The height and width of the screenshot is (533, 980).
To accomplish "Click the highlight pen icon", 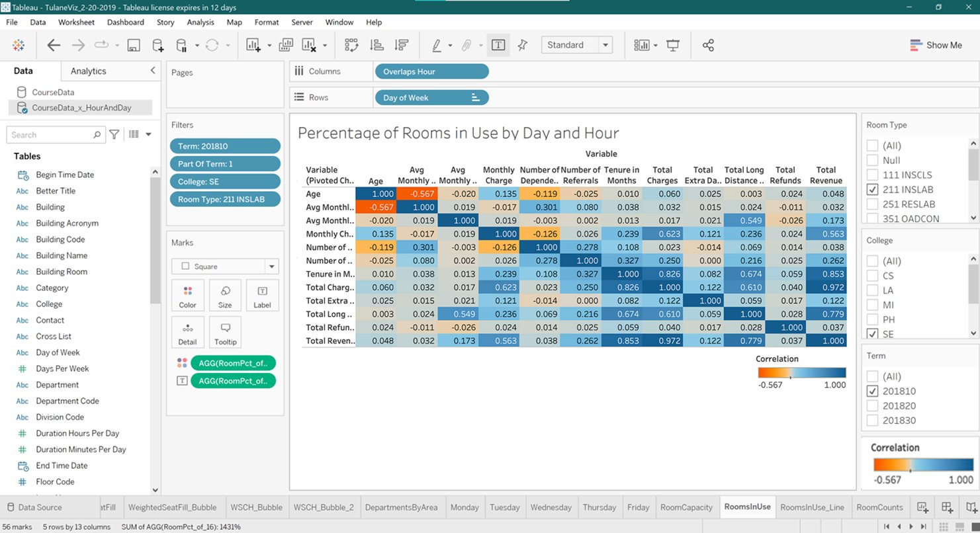I will pyautogui.click(x=437, y=45).
